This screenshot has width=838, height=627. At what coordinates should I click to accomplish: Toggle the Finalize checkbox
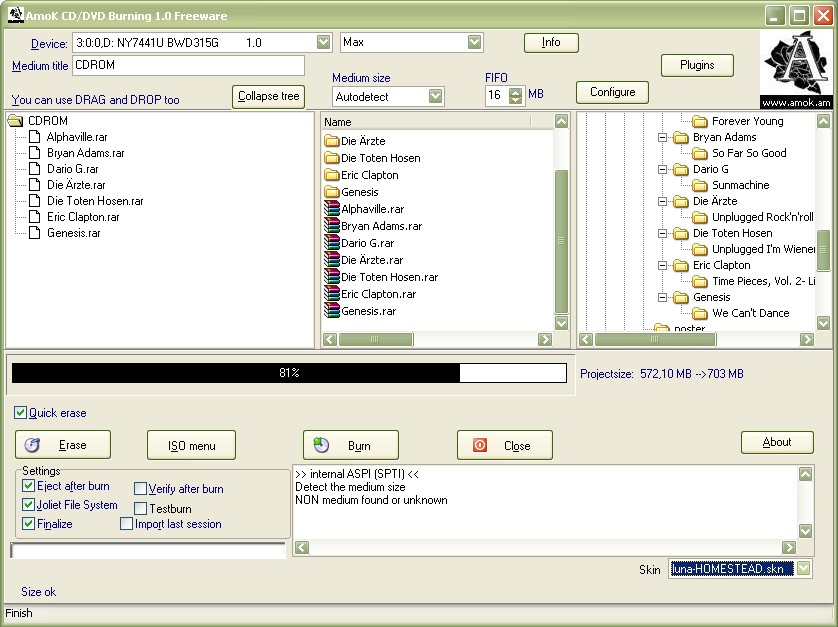[x=28, y=523]
